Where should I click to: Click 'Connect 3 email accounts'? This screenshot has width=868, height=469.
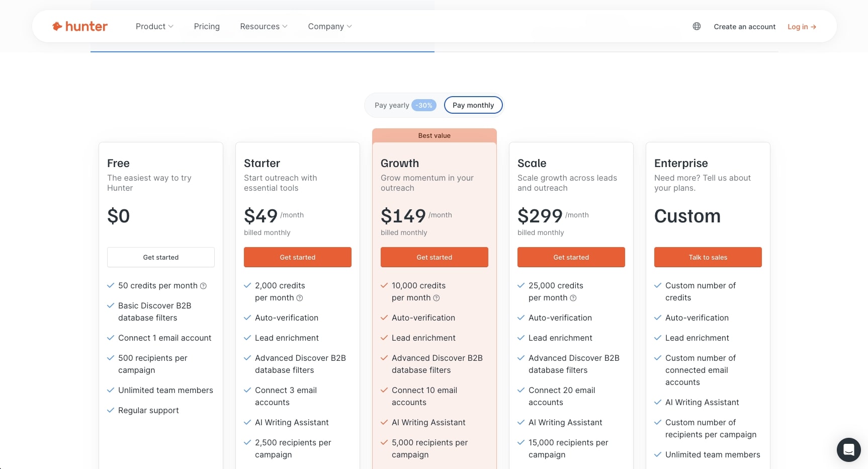pyautogui.click(x=286, y=396)
